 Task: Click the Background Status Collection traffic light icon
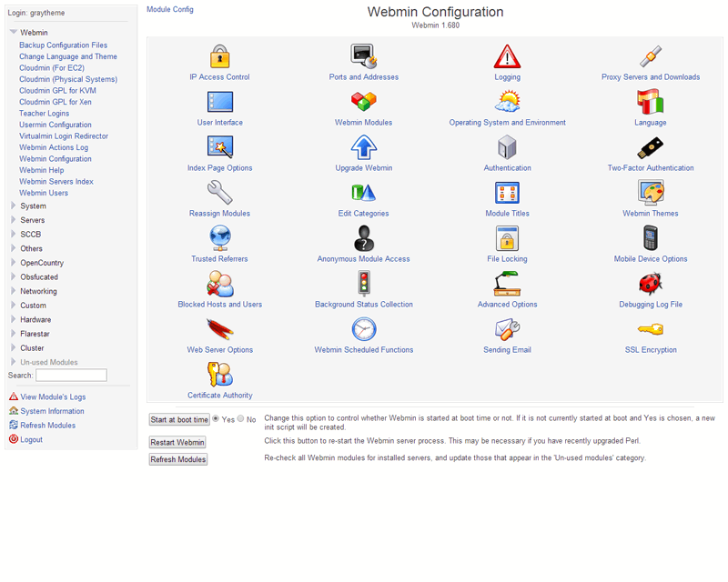pyautogui.click(x=364, y=283)
